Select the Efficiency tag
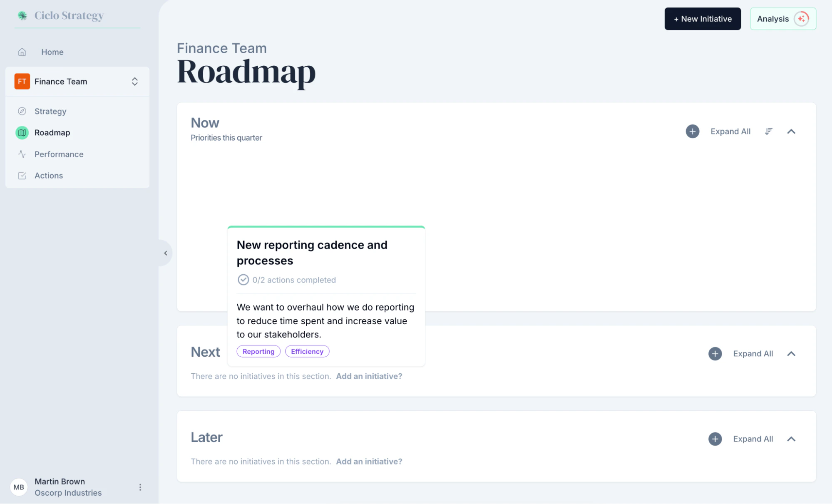Viewport: 832px width, 504px height. pos(307,351)
